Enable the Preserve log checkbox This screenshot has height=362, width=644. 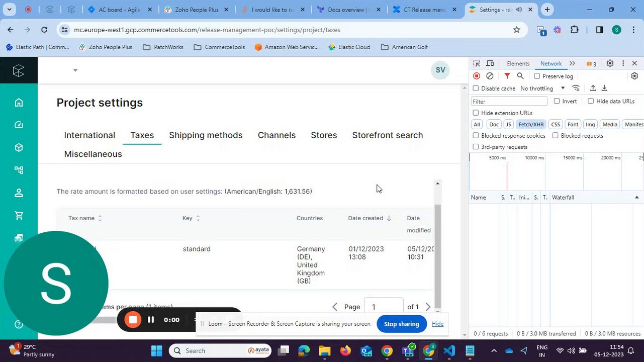537,76
